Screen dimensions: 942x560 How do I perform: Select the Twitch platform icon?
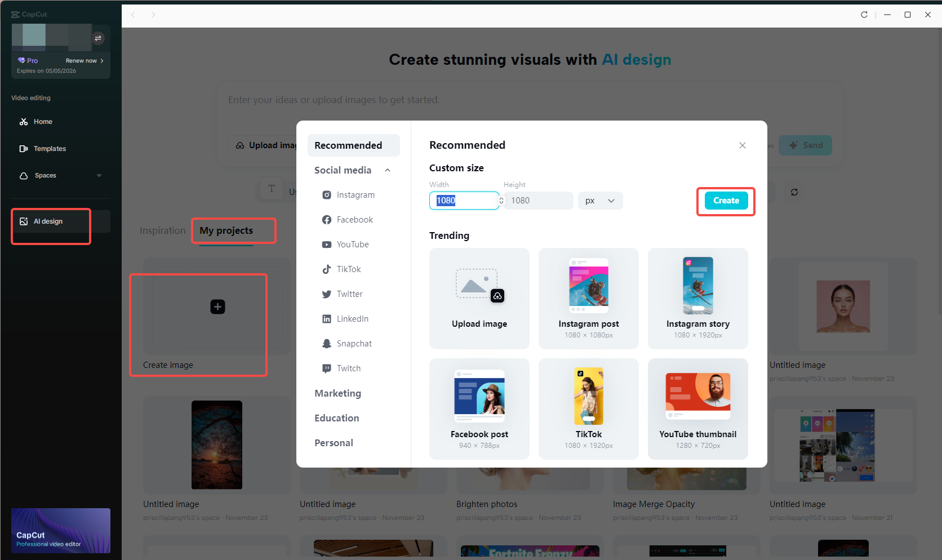pyautogui.click(x=327, y=368)
